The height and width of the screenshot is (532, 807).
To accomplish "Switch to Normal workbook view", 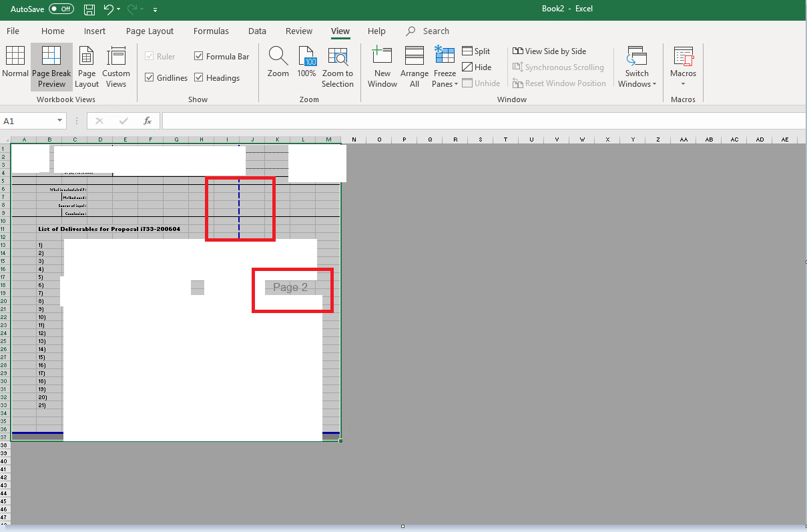I will (x=15, y=67).
